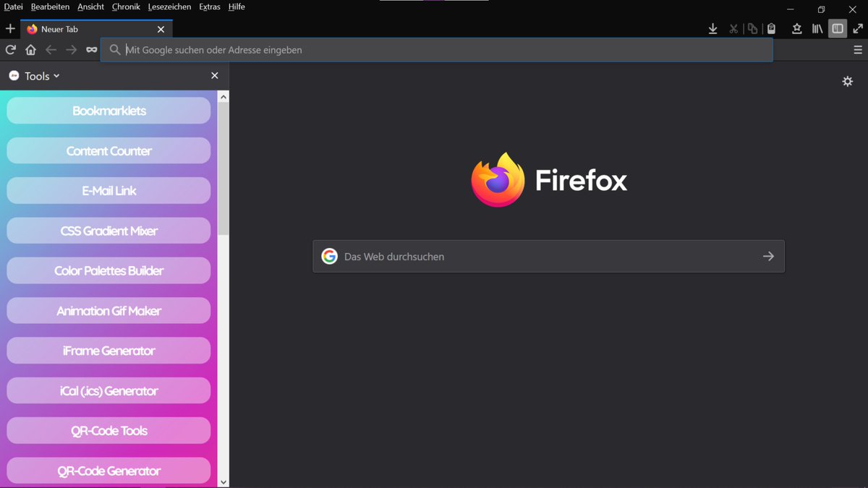868x488 pixels.
Task: Click the copy icon in toolbar
Action: 752,29
